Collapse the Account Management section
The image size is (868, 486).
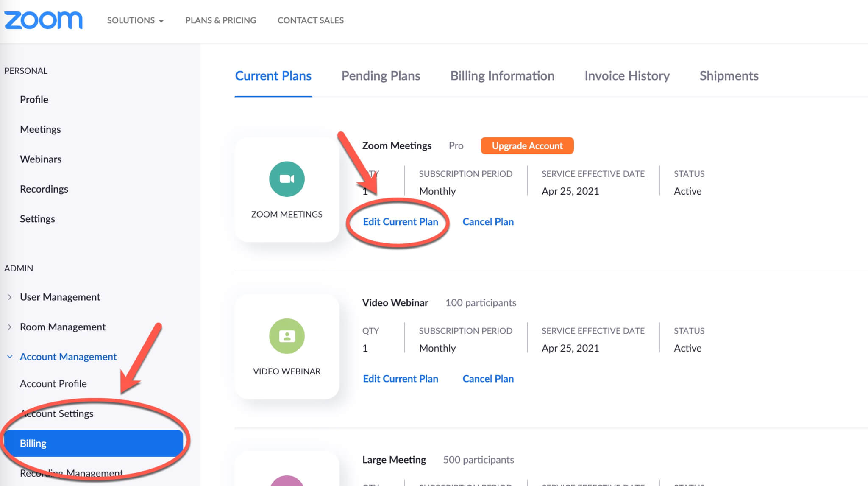point(68,357)
